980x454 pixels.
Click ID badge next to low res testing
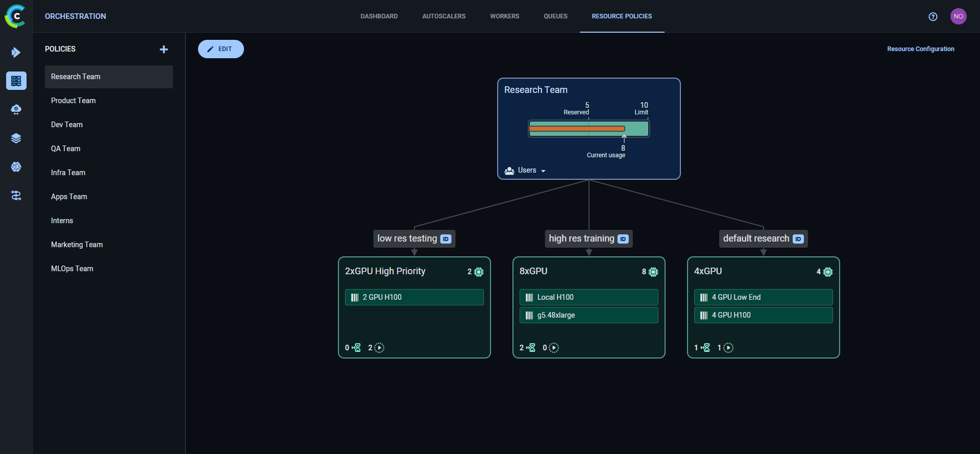[x=446, y=239]
